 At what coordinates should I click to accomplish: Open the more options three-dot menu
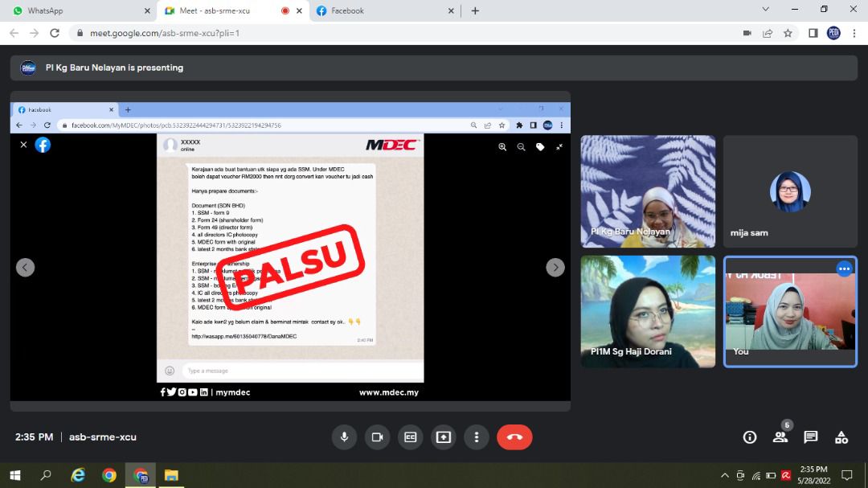[477, 437]
